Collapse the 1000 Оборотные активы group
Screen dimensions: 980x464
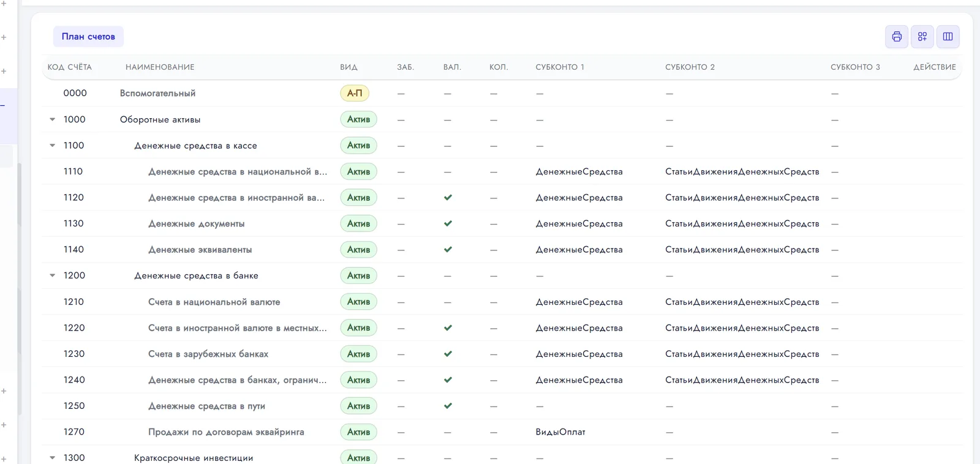pos(53,119)
